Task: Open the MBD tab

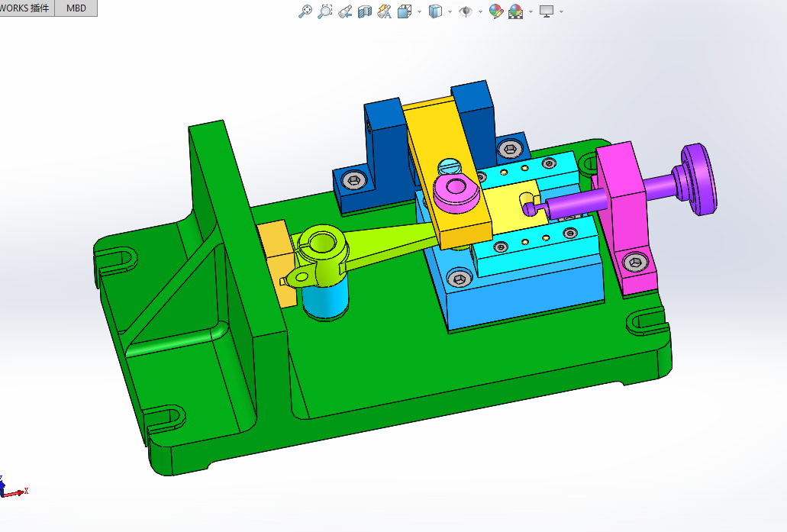Action: tap(76, 8)
